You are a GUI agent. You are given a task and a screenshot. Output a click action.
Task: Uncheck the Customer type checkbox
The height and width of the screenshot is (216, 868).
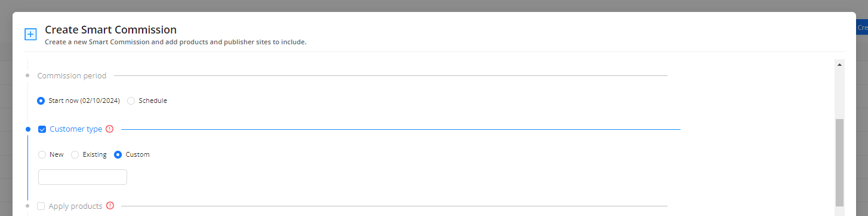[x=42, y=129]
